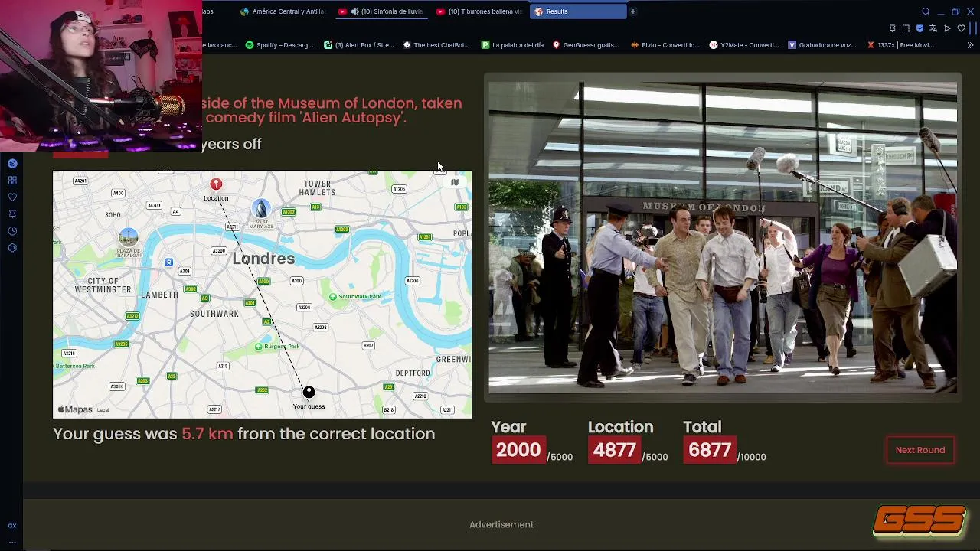Click the Lambeth map label
Image resolution: width=980 pixels, height=551 pixels.
[x=159, y=295]
